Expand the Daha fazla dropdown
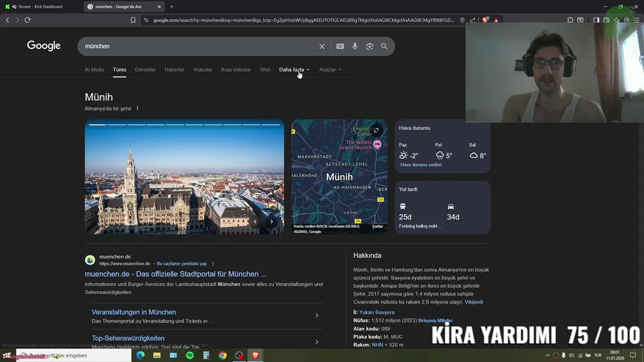The height and width of the screenshot is (362, 644). (x=294, y=70)
